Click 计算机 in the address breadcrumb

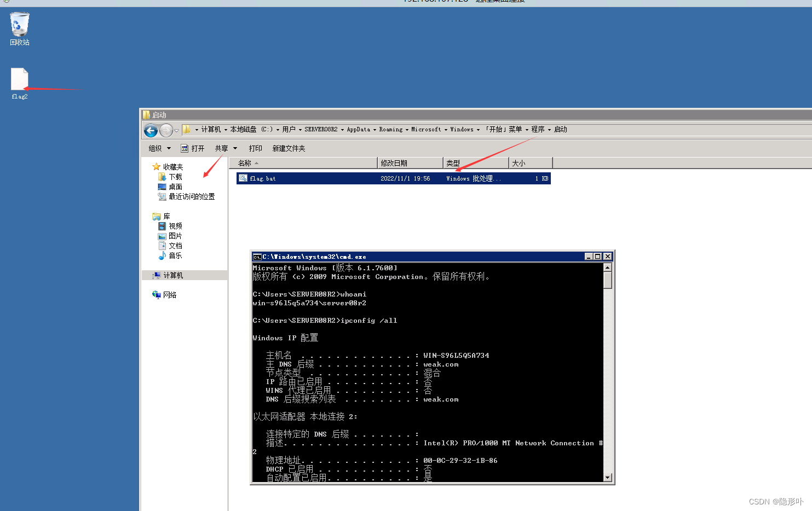211,130
